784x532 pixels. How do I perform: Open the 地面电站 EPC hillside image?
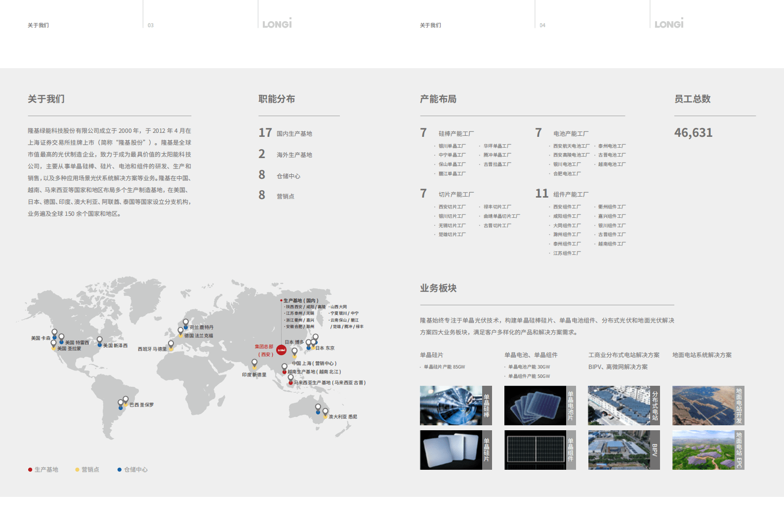click(703, 450)
